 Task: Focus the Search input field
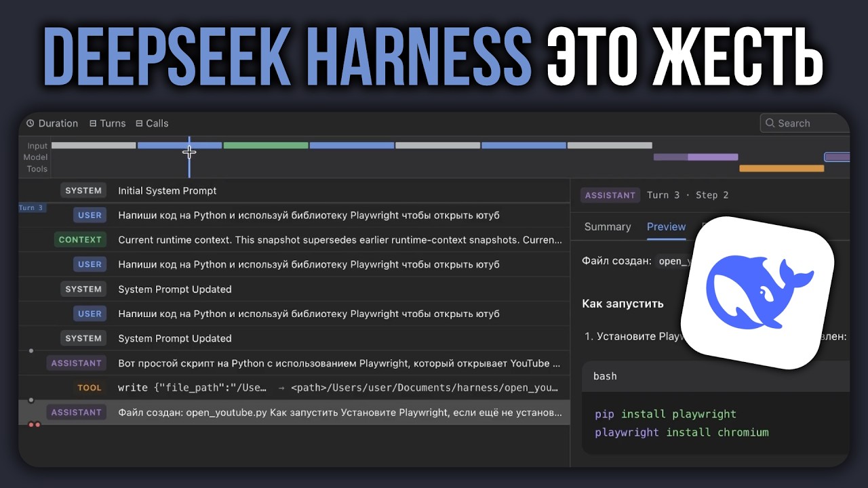805,123
